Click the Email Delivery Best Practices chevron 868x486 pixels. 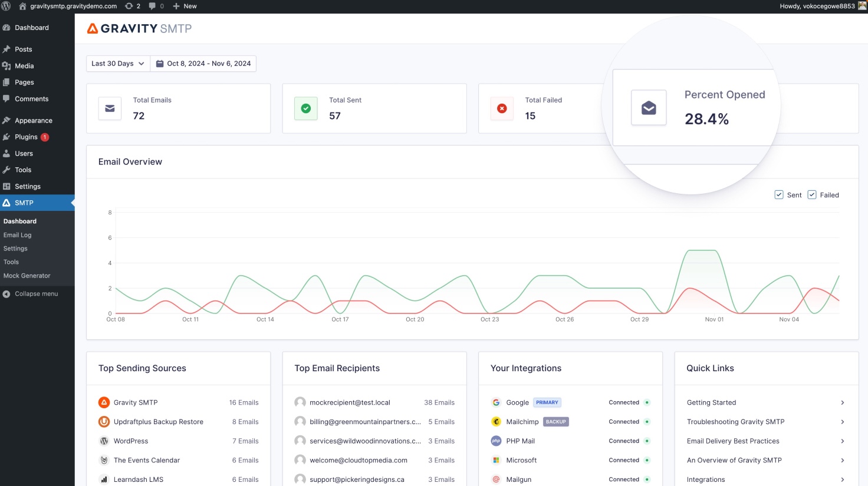843,441
